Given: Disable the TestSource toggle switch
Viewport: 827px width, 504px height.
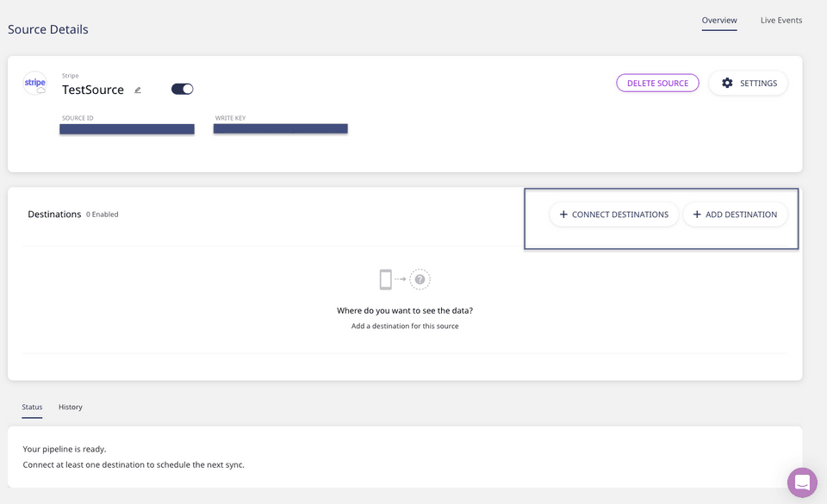Looking at the screenshot, I should click(183, 89).
